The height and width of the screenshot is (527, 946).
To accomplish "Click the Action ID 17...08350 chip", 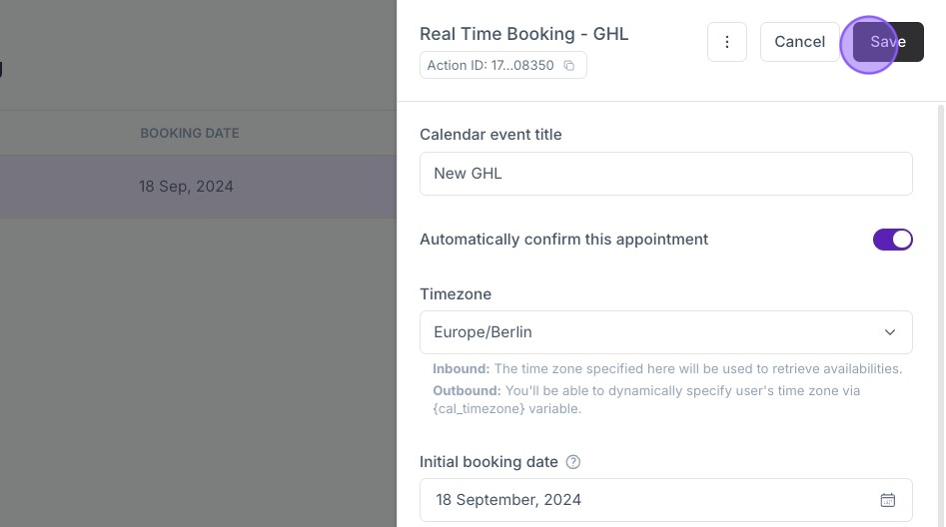I will [x=491, y=66].
